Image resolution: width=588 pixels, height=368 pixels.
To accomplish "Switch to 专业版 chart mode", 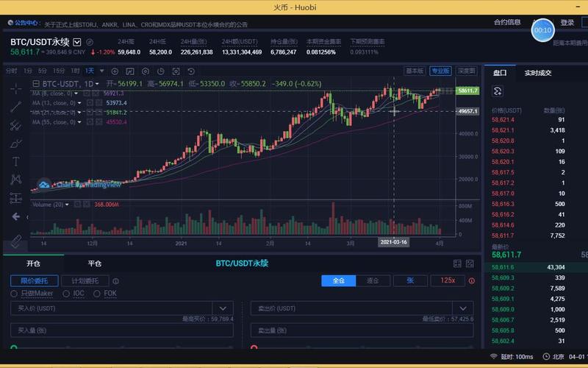I will (x=440, y=71).
